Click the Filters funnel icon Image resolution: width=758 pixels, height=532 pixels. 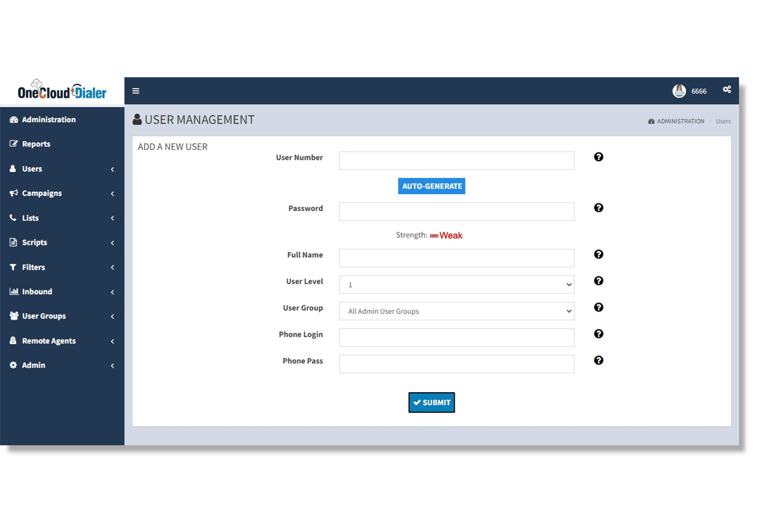pyautogui.click(x=13, y=267)
